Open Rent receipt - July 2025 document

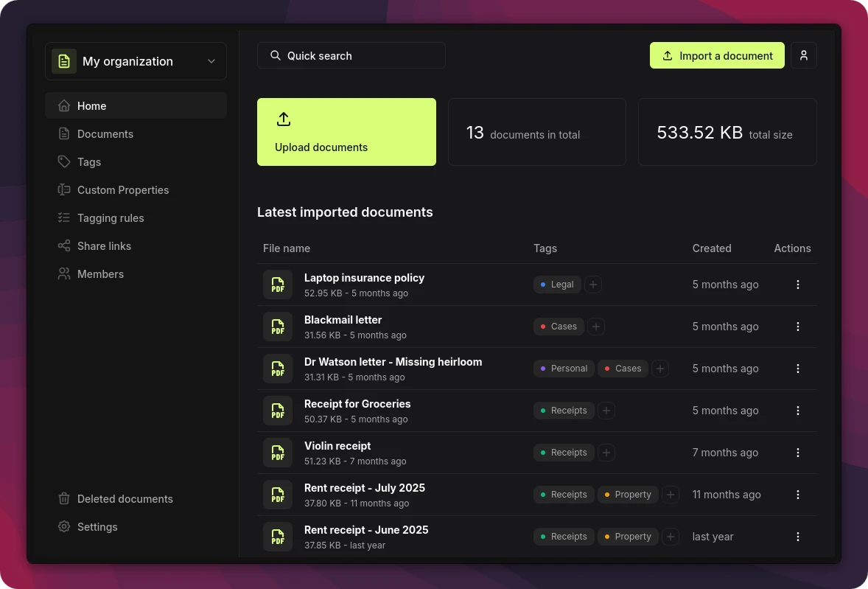tap(365, 488)
